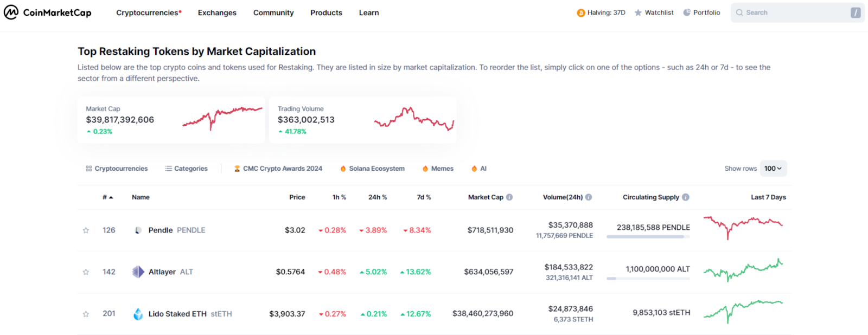Open Altlayer last 7 days sparkline

(743, 270)
